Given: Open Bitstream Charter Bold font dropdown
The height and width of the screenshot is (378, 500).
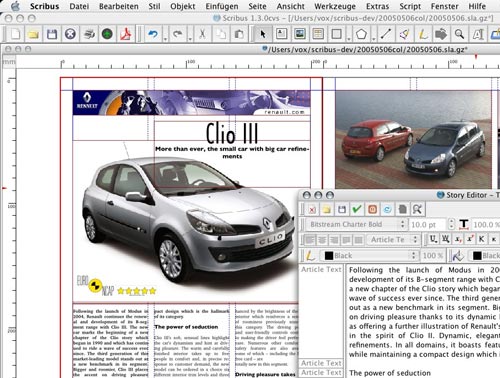Looking at the screenshot, I should (x=357, y=224).
